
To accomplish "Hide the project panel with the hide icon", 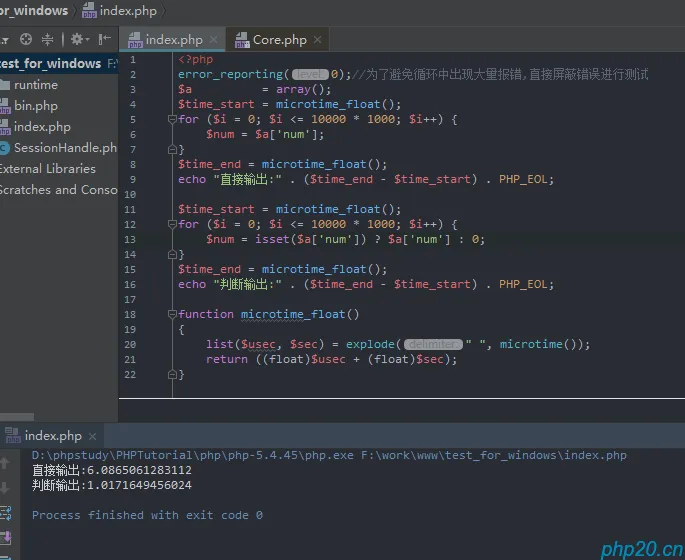I will tap(104, 39).
